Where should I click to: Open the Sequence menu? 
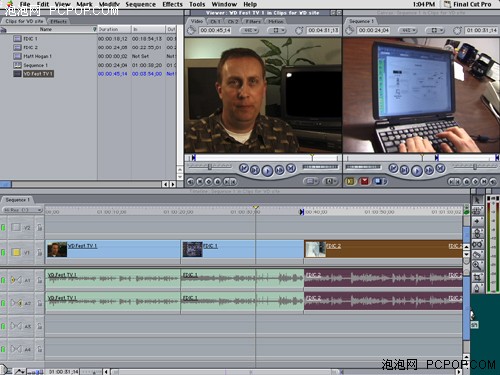click(140, 4)
